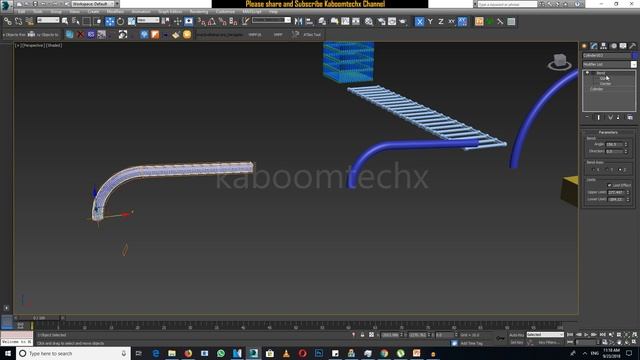Toggle the Angle Snap tool

point(212,21)
